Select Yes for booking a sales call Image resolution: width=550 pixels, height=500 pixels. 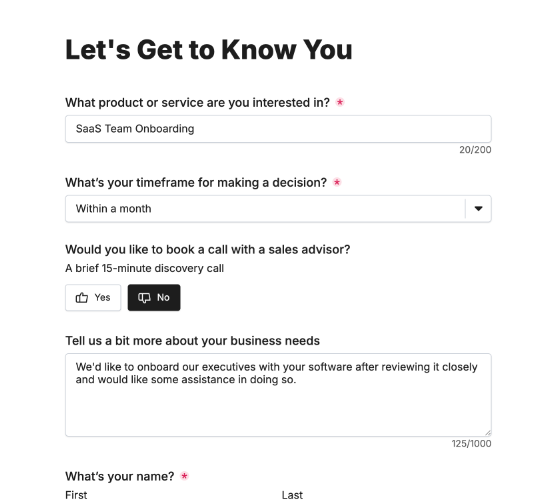pyautogui.click(x=93, y=298)
